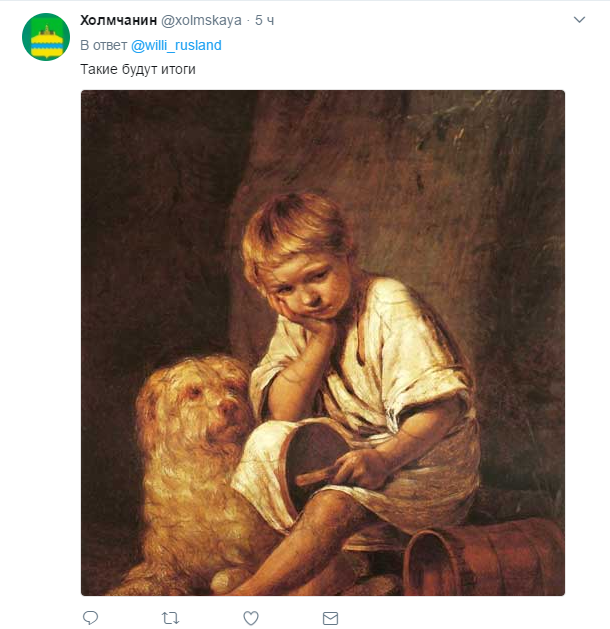Click the tweet text Такие будут итоги
Viewport: 610px width, 629px height.
coord(138,69)
